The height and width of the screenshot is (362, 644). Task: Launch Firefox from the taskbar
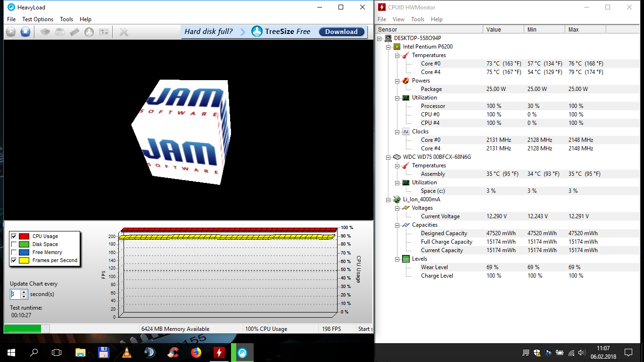(196, 352)
